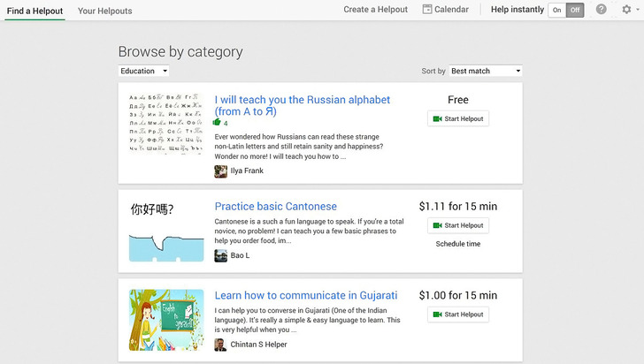
Task: Click Ilya Frank's profile avatar
Action: 221,171
